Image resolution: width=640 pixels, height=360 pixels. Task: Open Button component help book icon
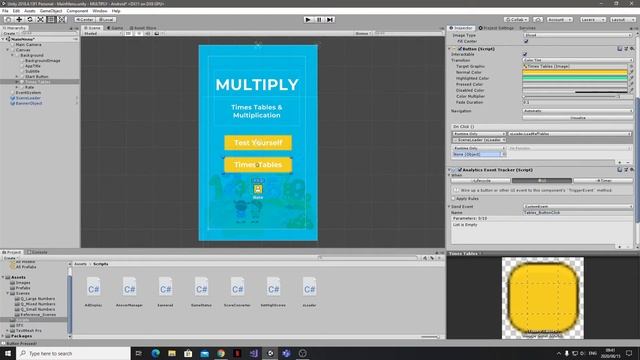(620, 49)
